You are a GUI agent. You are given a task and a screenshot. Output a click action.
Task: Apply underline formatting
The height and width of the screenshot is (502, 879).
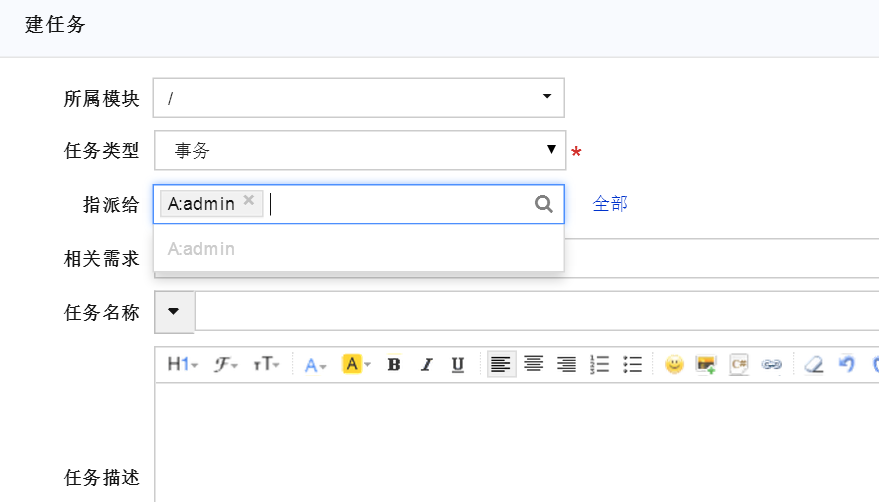458,365
